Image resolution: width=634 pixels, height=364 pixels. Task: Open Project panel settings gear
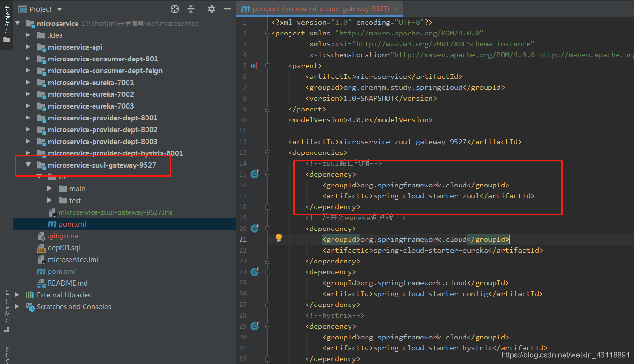point(212,9)
